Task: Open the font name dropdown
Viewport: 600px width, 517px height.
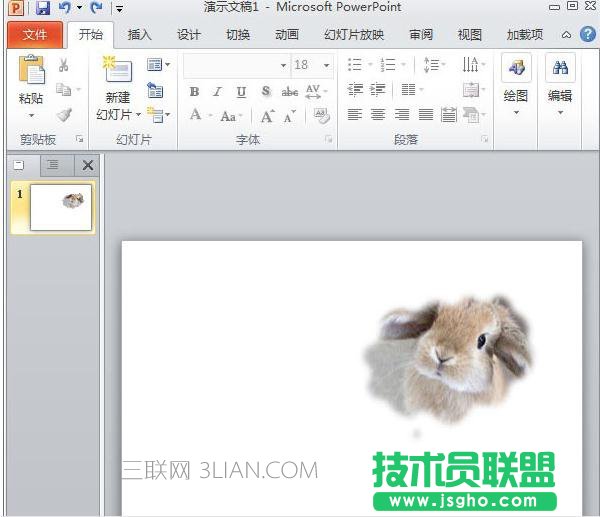Action: point(283,65)
